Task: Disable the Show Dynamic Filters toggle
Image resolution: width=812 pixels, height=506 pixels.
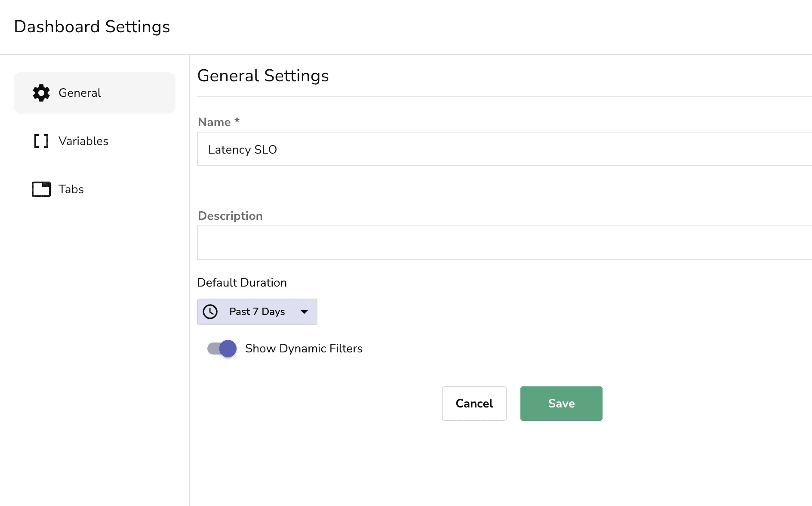Action: 221,349
